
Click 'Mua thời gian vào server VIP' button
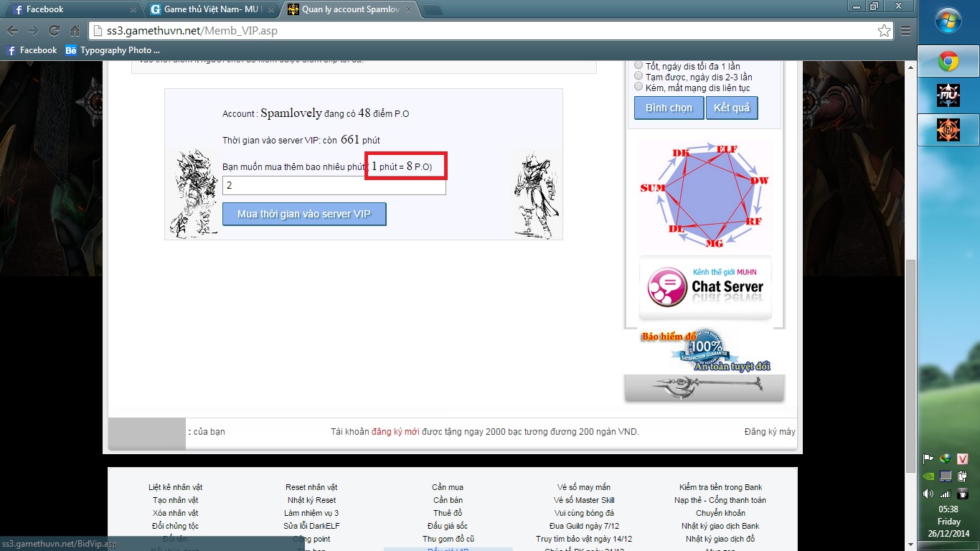[x=304, y=214]
